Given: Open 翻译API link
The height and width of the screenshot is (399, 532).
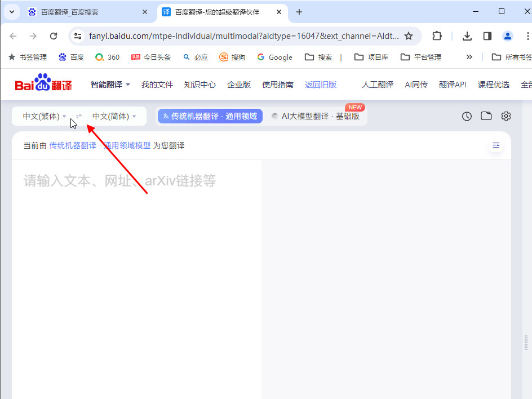Looking at the screenshot, I should 453,85.
